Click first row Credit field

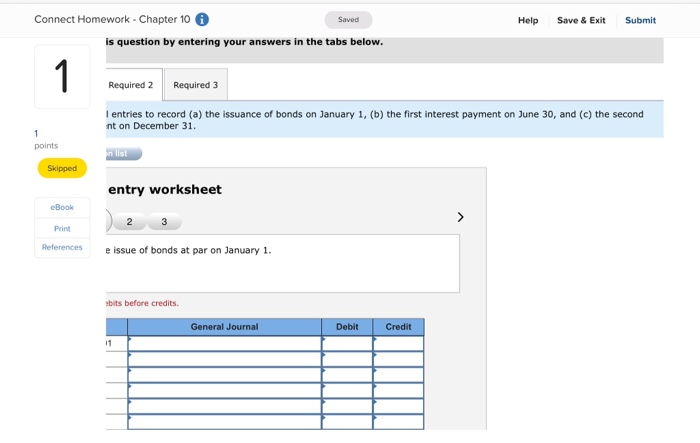[x=398, y=343]
